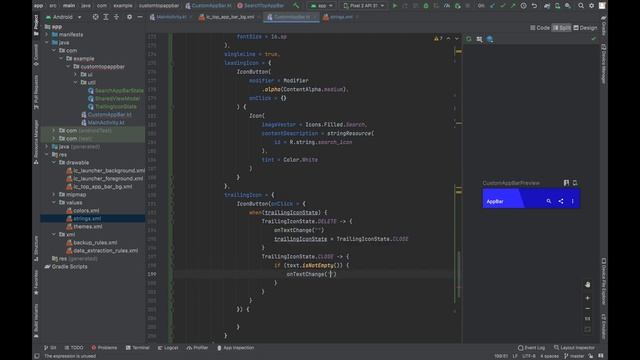The height and width of the screenshot is (360, 640).
Task: Run the app with green play button
Action: click(x=395, y=6)
